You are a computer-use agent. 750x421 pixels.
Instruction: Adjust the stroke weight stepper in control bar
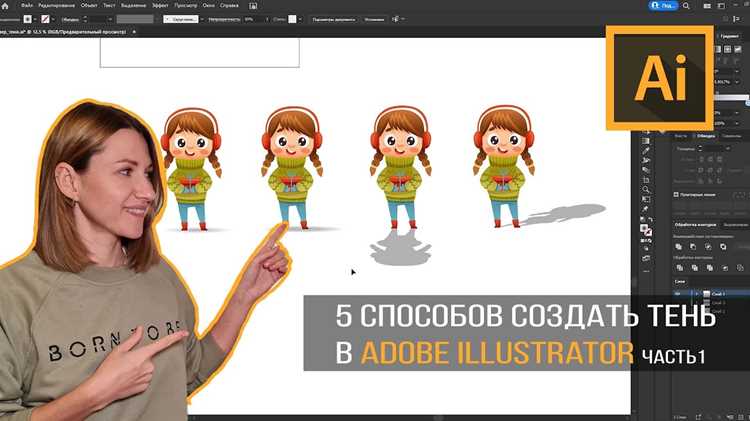click(x=85, y=19)
